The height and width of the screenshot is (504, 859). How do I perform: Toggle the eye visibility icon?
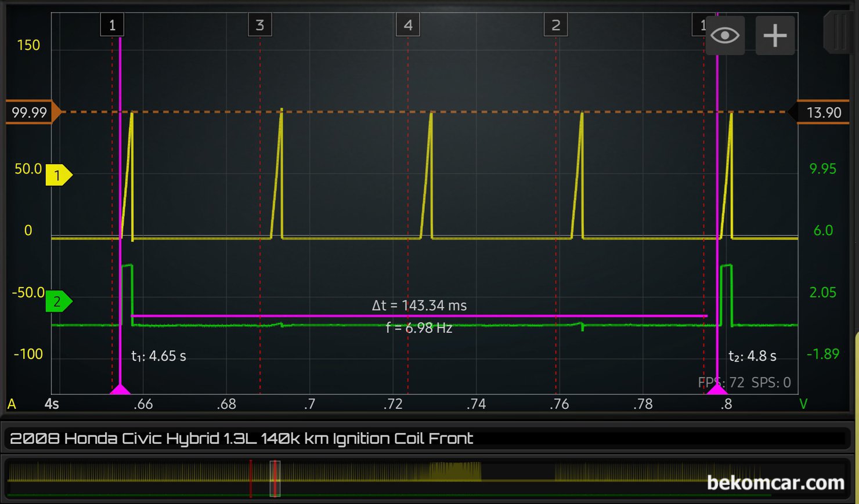724,35
